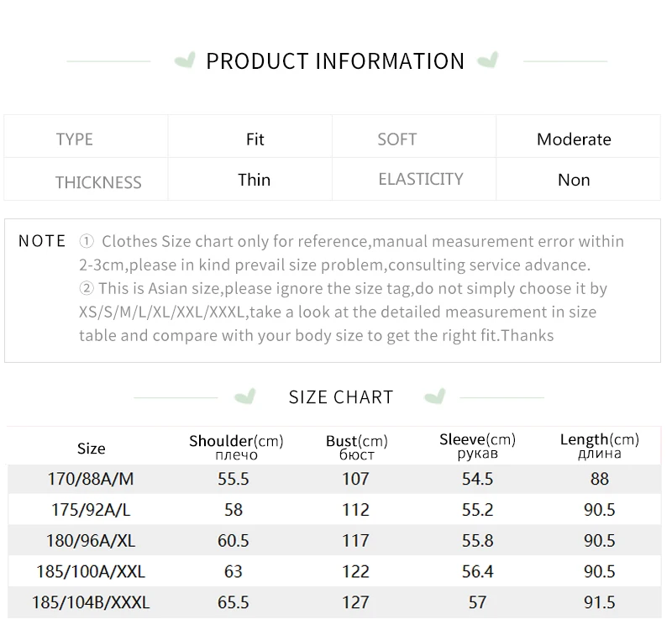Image resolution: width=672 pixels, height=630 pixels.
Task: Click the TYPE label cell
Action: tap(87, 136)
